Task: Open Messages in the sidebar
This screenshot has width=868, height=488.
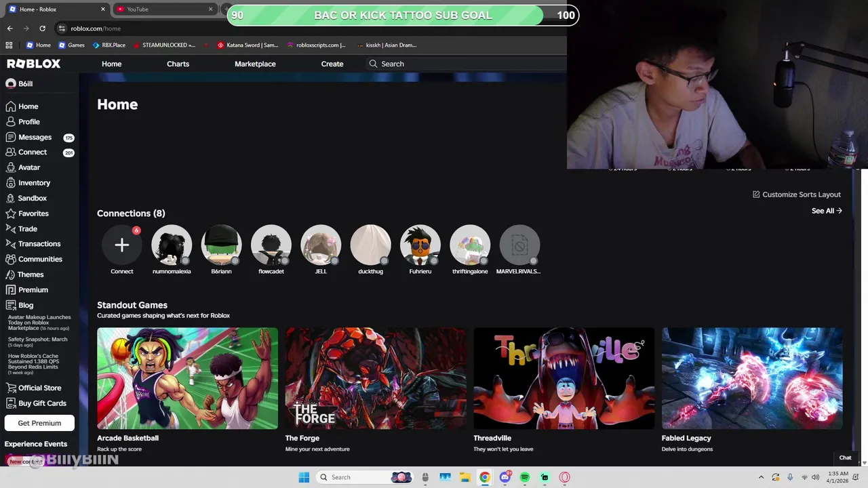Action: (28, 137)
